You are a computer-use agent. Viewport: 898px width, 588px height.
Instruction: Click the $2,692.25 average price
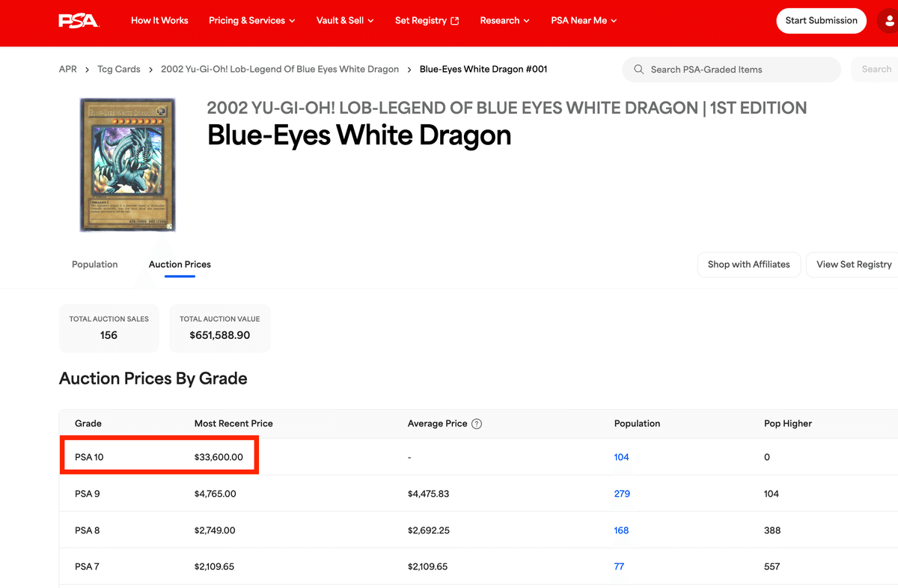click(x=428, y=530)
